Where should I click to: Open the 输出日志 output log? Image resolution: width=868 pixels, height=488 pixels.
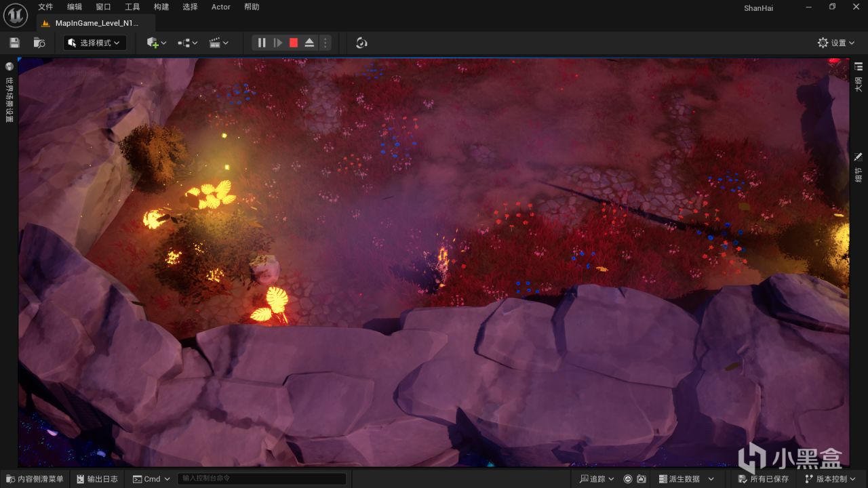coord(96,479)
